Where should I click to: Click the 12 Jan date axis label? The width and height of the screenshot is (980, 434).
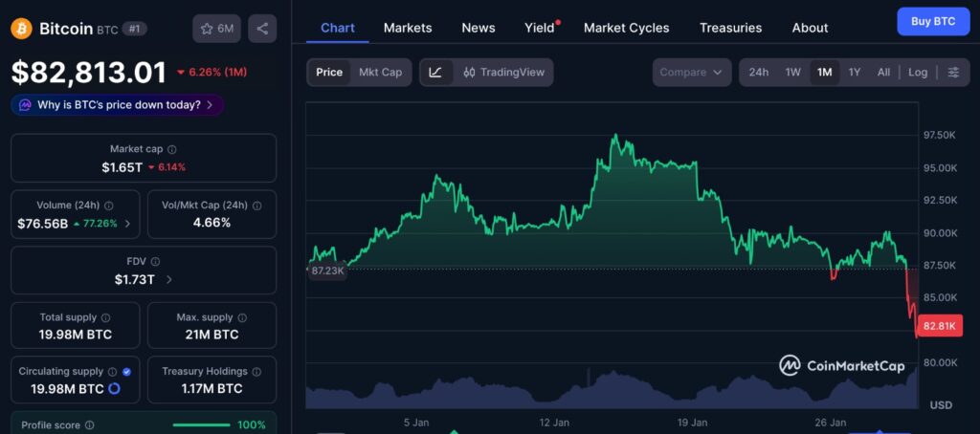click(553, 423)
